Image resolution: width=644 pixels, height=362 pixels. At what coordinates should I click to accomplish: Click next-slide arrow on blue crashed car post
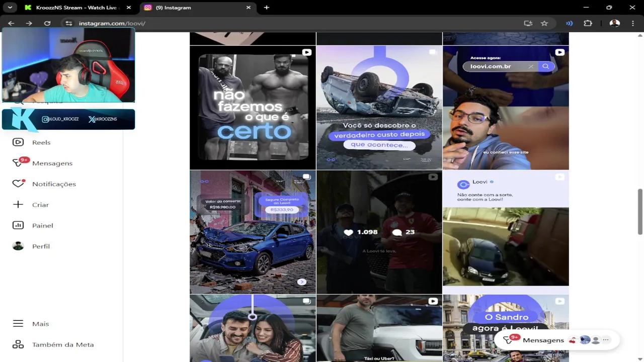[302, 282]
